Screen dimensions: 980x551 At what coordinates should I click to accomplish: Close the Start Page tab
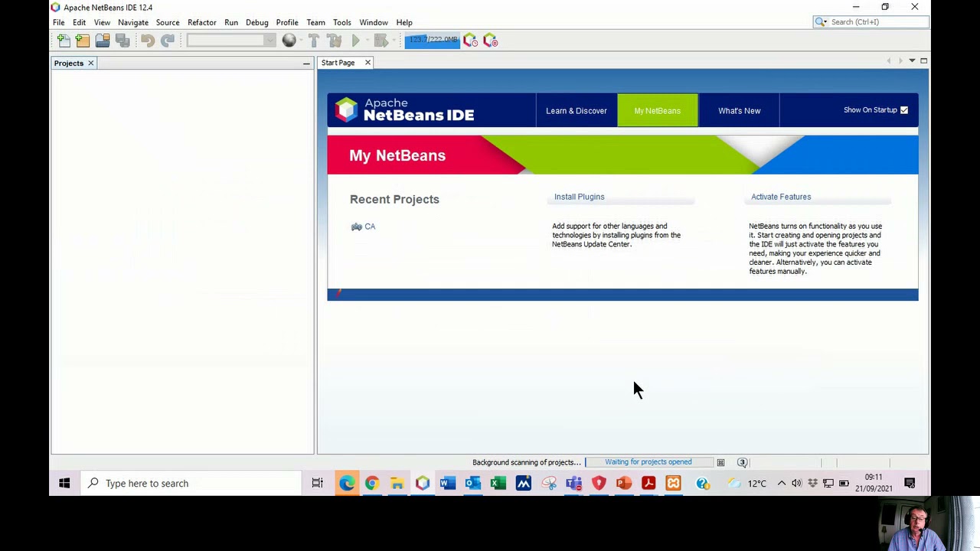point(367,63)
